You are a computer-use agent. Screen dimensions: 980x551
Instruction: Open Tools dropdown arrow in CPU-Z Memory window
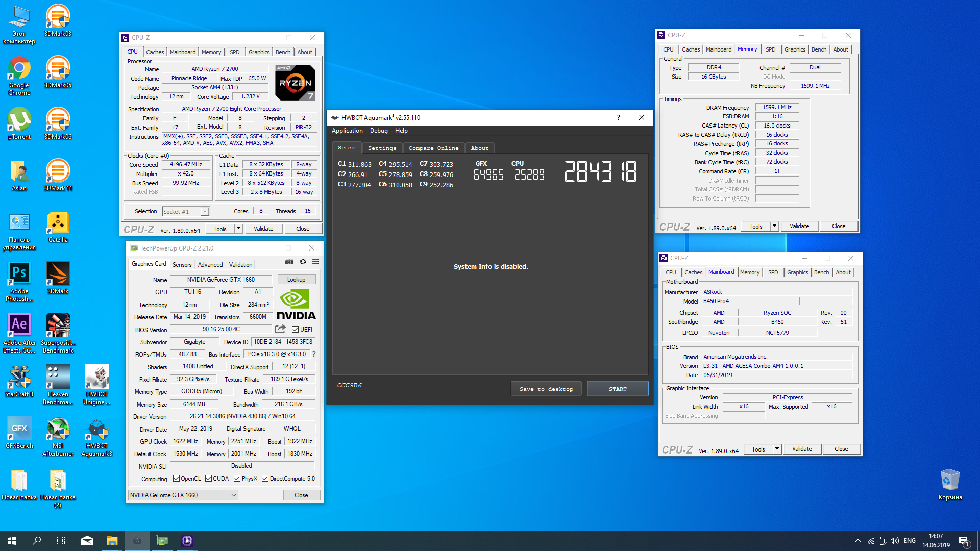(x=774, y=226)
